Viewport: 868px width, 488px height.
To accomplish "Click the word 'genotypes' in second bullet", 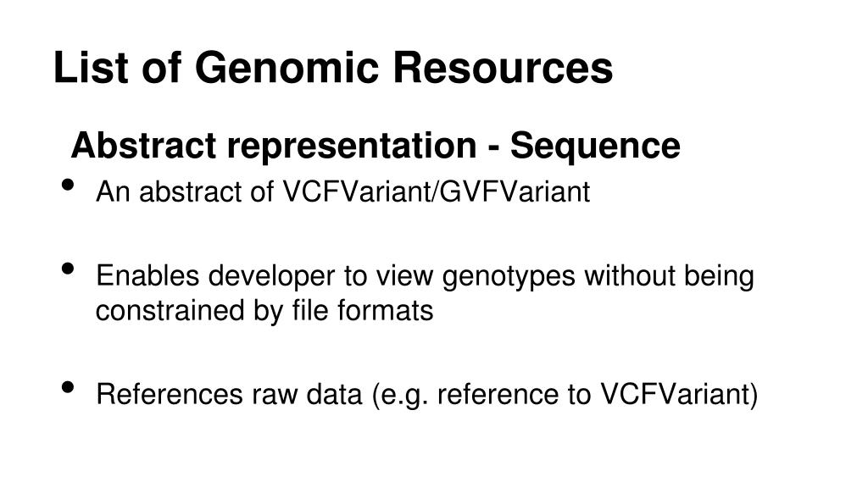I will (509, 276).
